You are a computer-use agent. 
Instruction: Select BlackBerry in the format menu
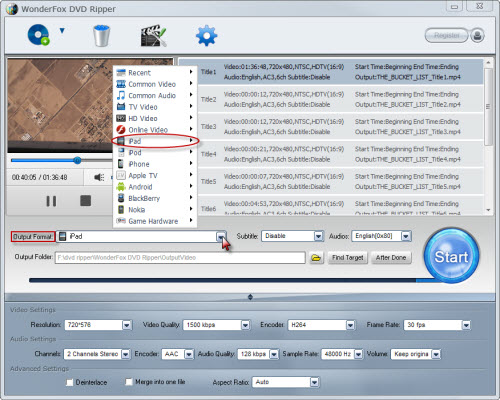coord(155,198)
